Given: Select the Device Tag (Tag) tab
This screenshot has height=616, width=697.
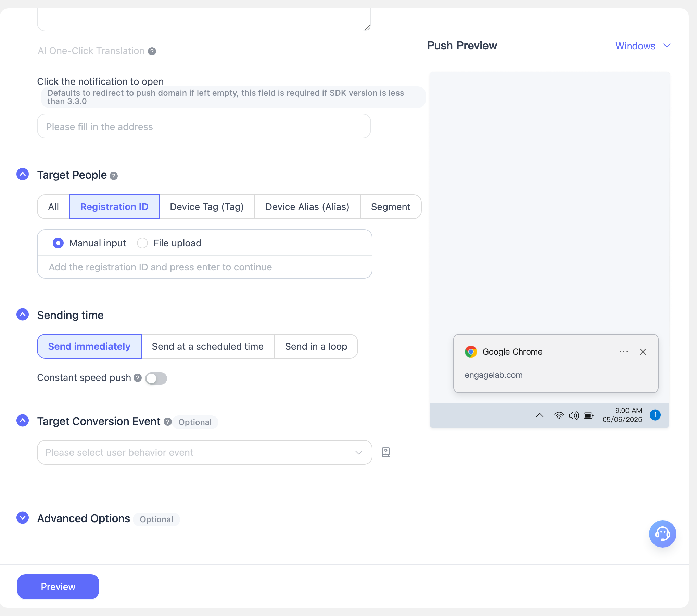Looking at the screenshot, I should [x=207, y=207].
